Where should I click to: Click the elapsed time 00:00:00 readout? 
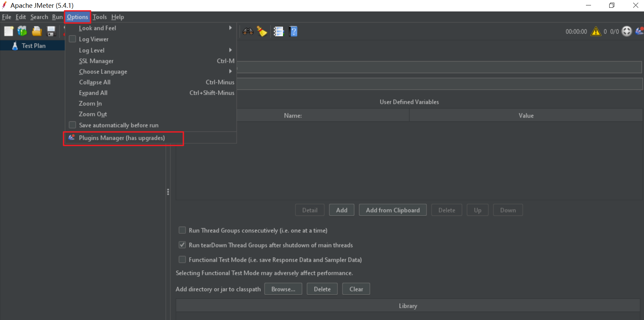576,32
